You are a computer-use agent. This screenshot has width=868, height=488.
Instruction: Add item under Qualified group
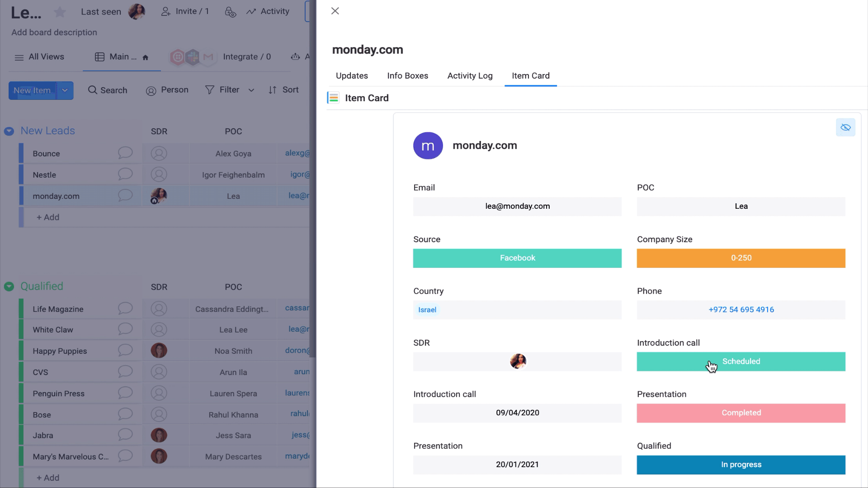(48, 478)
